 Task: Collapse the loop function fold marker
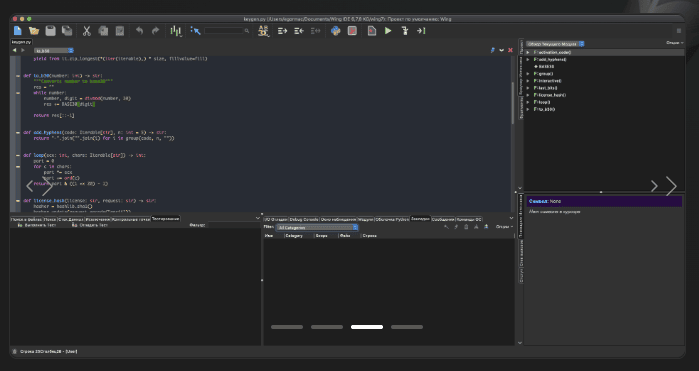[x=18, y=155]
